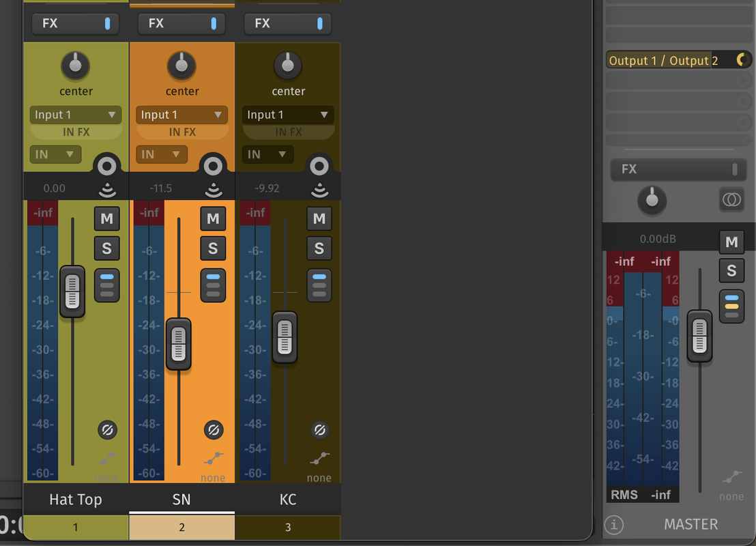Solo the SN track
Image resolution: width=756 pixels, height=546 pixels.
tap(213, 248)
